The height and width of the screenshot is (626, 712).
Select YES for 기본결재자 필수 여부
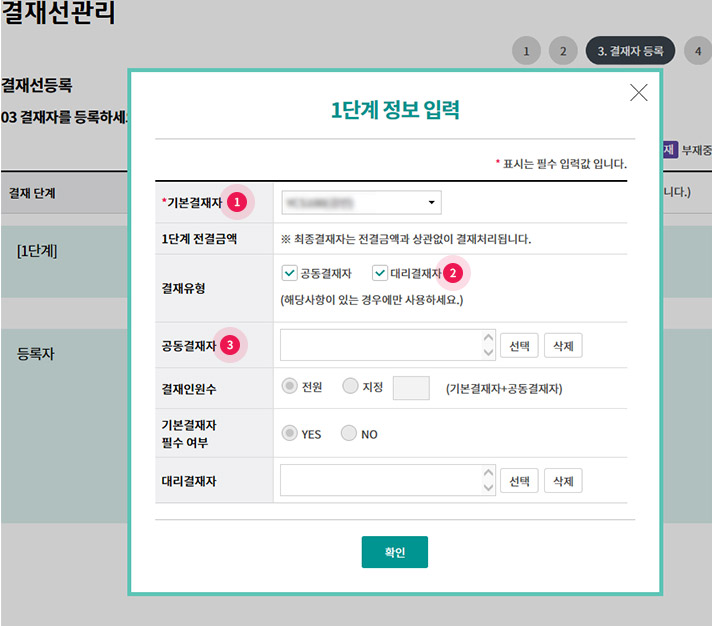291,434
